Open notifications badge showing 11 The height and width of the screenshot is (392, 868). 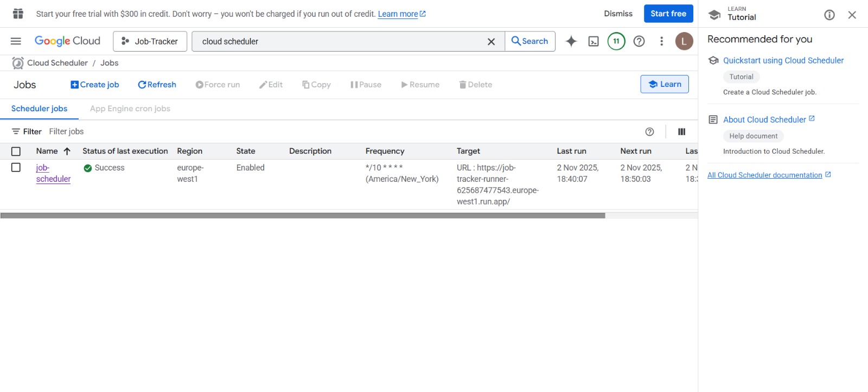pyautogui.click(x=616, y=41)
